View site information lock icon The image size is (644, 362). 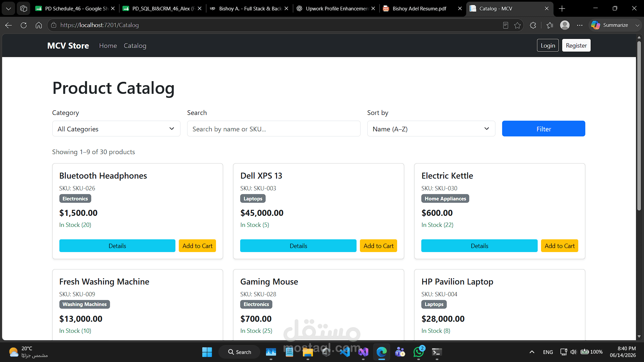click(54, 25)
